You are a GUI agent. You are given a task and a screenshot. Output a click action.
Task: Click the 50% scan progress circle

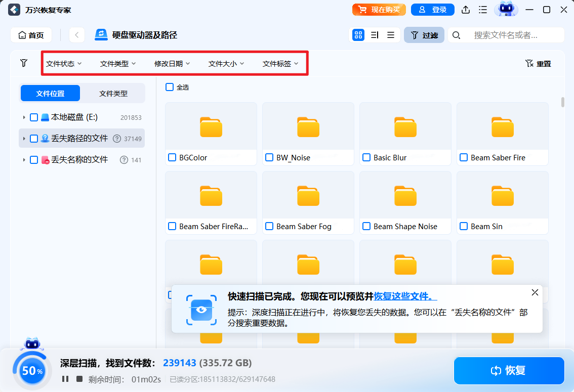31,370
